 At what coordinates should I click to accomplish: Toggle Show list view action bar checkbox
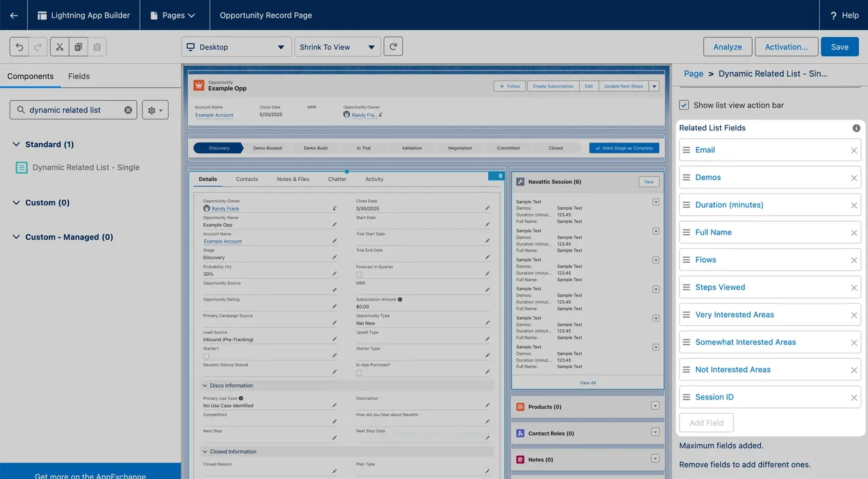tap(684, 105)
